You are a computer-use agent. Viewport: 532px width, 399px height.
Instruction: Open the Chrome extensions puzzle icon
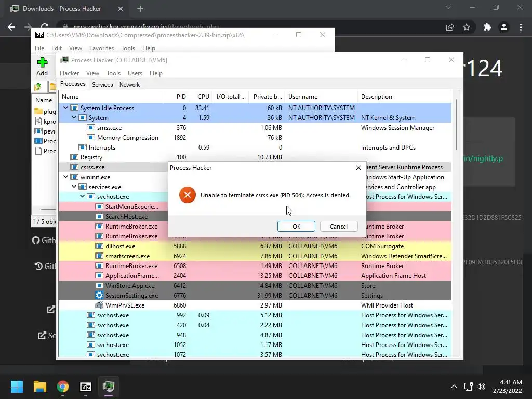coord(487,27)
